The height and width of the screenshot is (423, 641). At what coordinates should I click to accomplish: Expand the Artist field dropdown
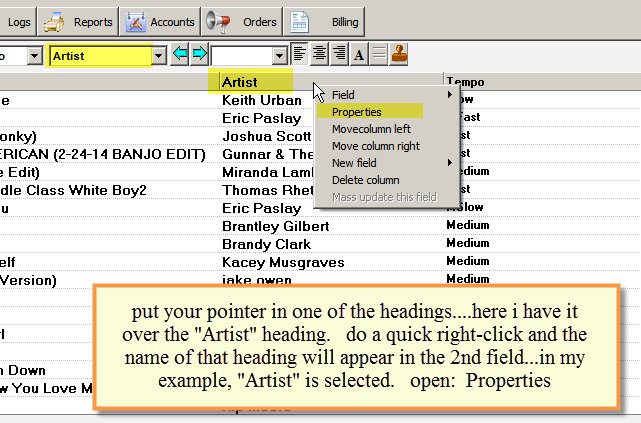(x=159, y=56)
